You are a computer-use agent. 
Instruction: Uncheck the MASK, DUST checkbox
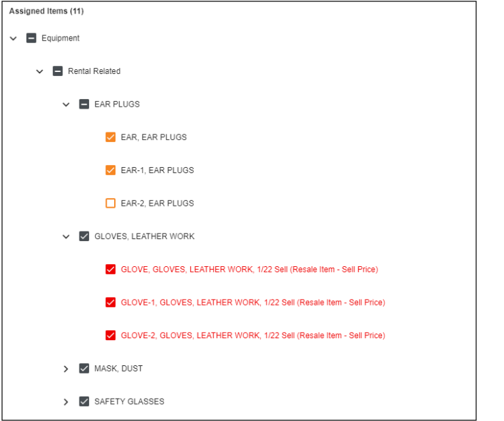[x=84, y=369]
